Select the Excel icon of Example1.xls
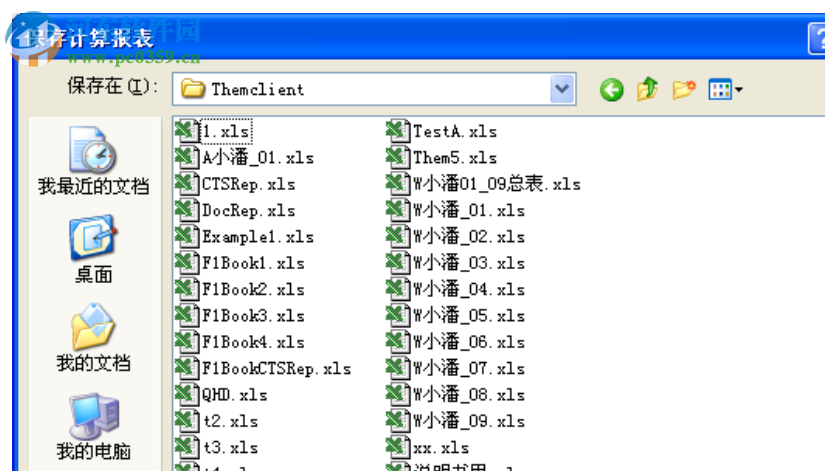Image resolution: width=825 pixels, height=471 pixels. coord(187,236)
